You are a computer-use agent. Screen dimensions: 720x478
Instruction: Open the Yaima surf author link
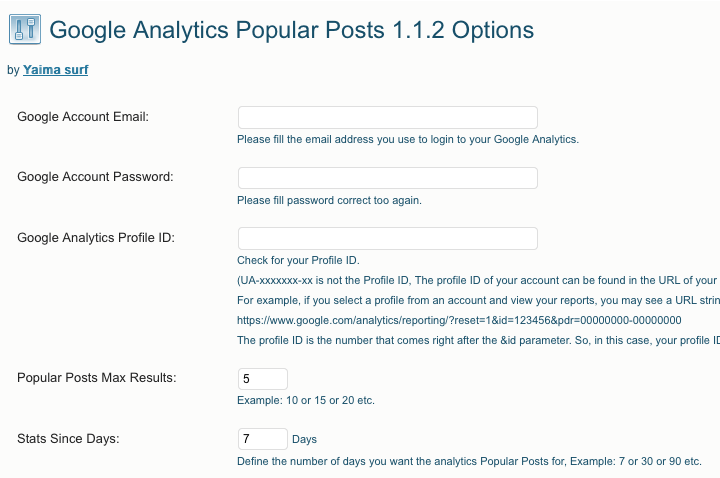[56, 70]
